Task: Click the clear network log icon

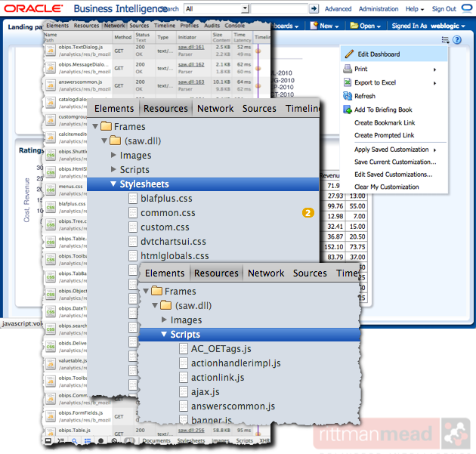Action: click(x=114, y=440)
